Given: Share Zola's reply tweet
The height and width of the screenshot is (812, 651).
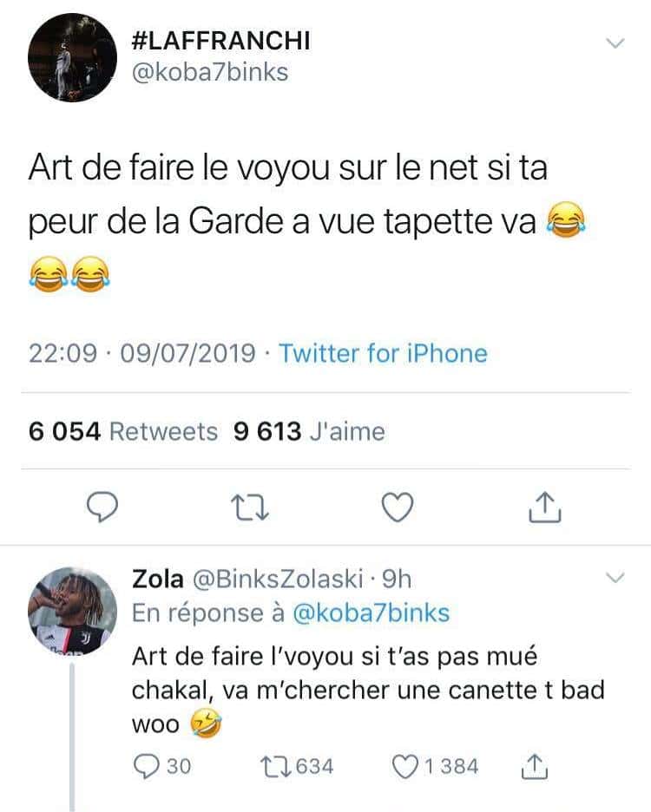Looking at the screenshot, I should click(534, 767).
